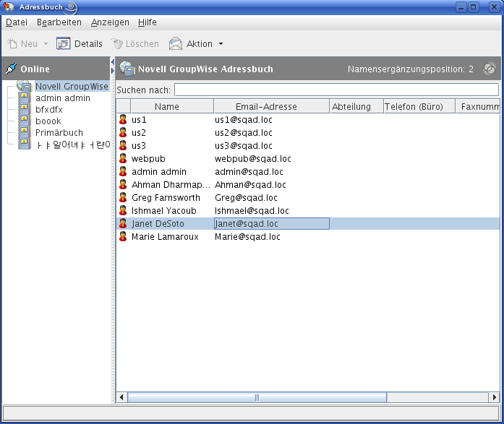This screenshot has width=504, height=424.
Task: Click the Novell GroupWise globe book icon in tree
Action: pyautogui.click(x=25, y=86)
